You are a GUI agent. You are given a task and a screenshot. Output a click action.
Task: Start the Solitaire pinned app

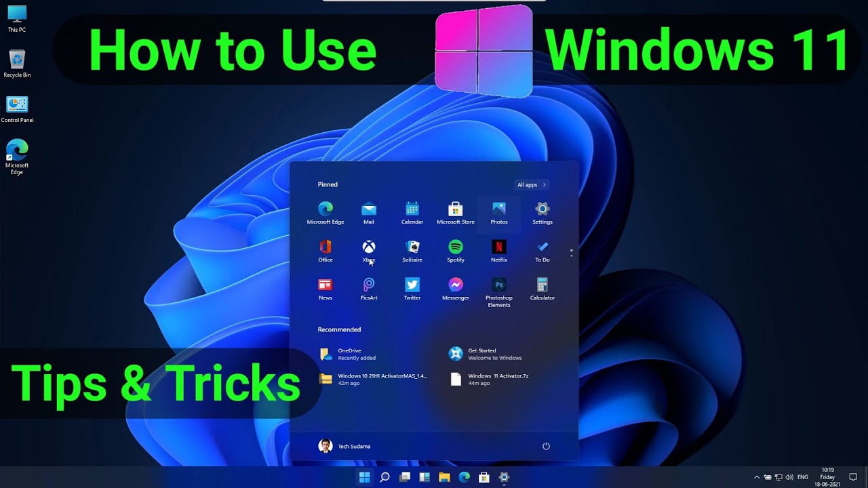tap(412, 251)
